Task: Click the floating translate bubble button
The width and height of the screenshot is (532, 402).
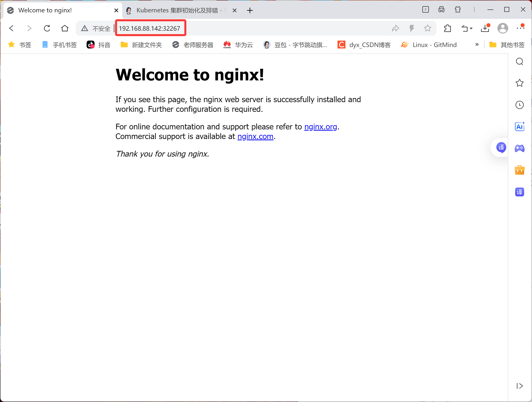Action: tap(501, 147)
